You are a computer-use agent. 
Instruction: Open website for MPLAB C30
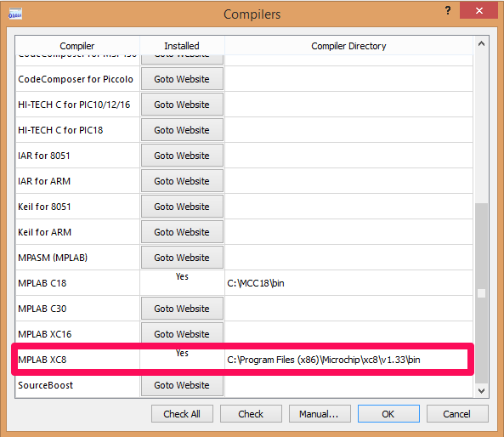tap(182, 309)
